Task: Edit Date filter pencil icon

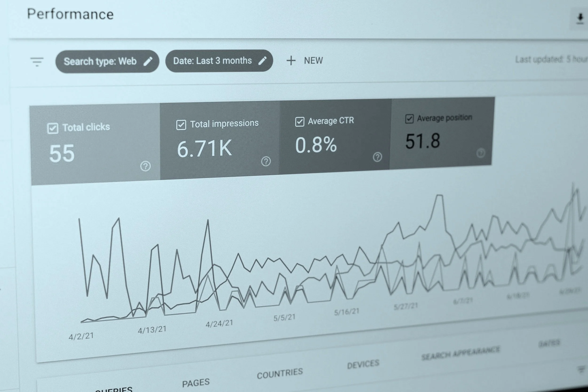Action: (x=262, y=60)
